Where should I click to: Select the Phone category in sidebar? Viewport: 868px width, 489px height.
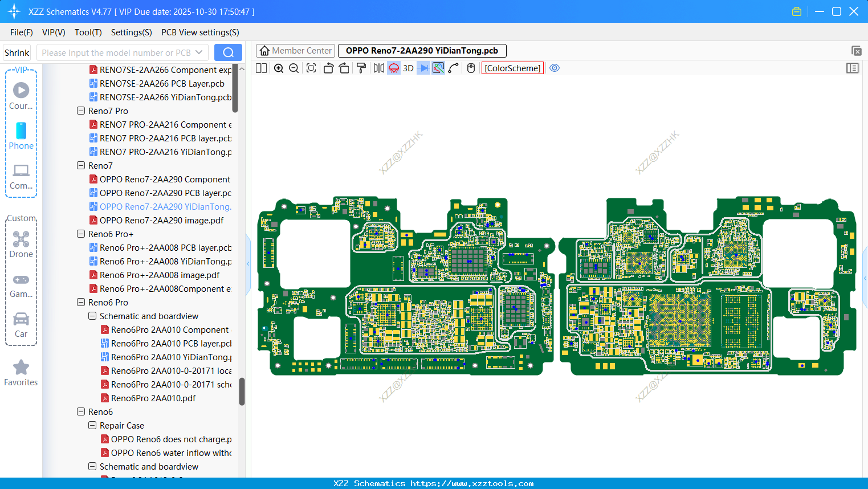(21, 136)
